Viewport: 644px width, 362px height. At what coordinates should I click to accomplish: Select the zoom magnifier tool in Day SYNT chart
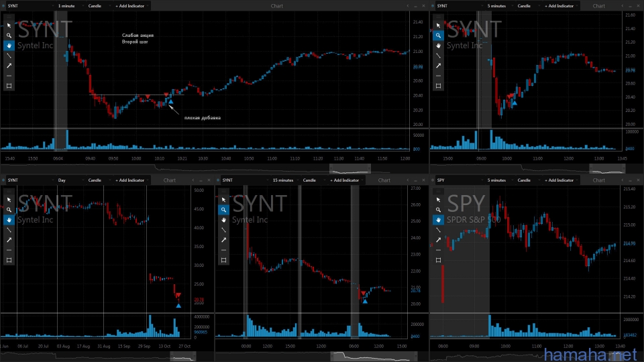click(x=9, y=210)
